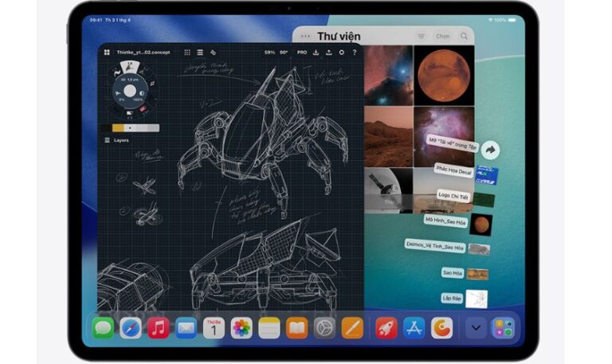The width and height of the screenshot is (612, 364).
Task: Open the App Library in dock
Action: [x=504, y=328]
